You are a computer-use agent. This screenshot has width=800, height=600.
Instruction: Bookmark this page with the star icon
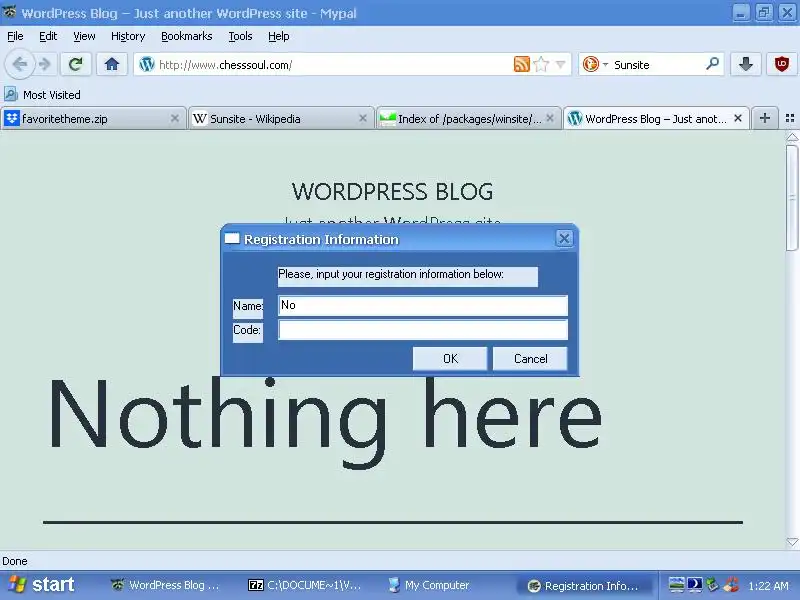click(x=541, y=64)
